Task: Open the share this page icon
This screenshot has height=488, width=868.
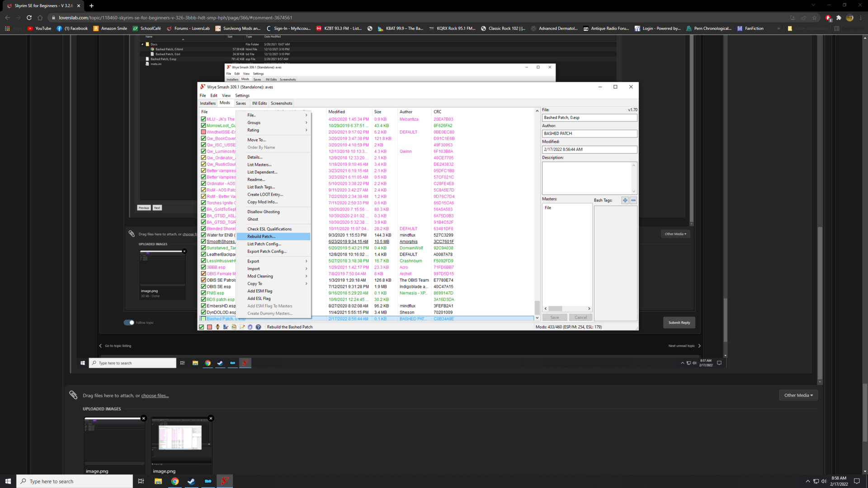Action: point(803,18)
